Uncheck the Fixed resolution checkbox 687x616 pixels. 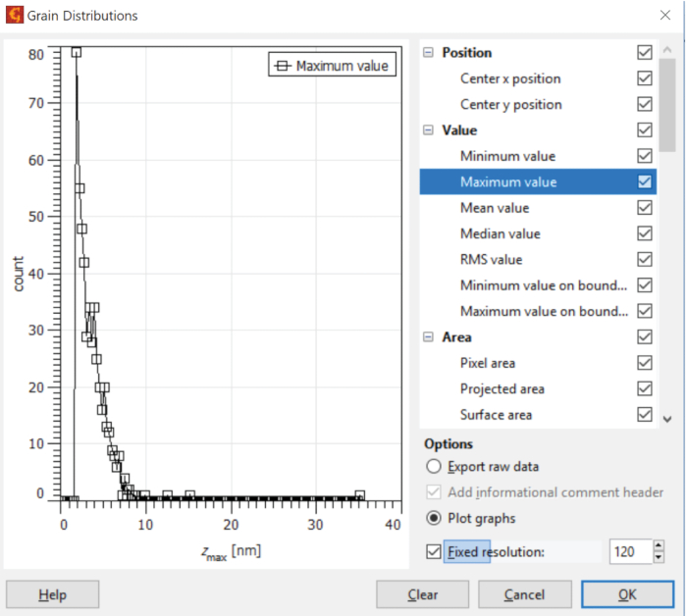(434, 551)
